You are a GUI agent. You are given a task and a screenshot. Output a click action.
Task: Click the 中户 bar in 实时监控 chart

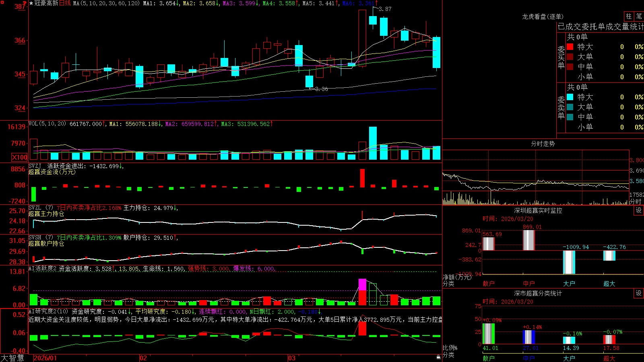pyautogui.click(x=529, y=240)
